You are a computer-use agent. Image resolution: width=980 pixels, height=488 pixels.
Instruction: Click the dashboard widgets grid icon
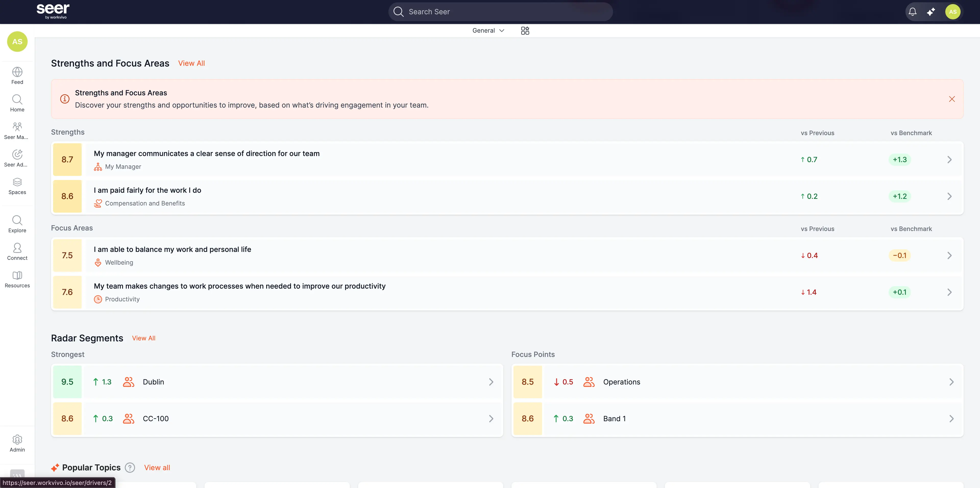coord(525,30)
